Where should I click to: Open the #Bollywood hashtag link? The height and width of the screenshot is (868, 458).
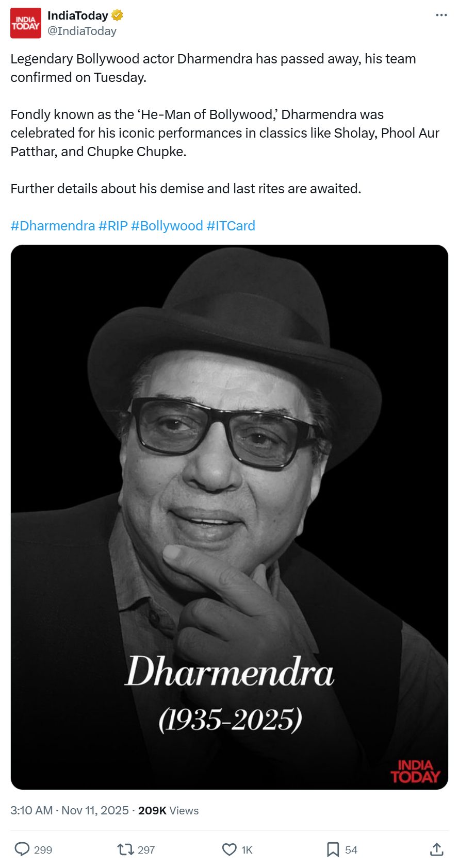coord(167,226)
